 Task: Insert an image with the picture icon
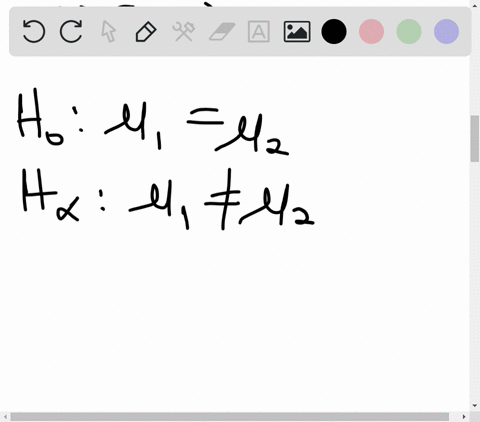[x=297, y=31]
